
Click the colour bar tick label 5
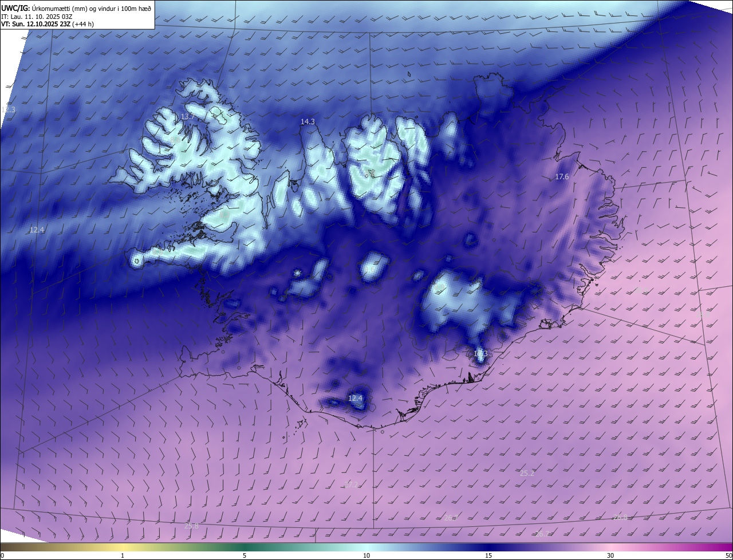245,556
